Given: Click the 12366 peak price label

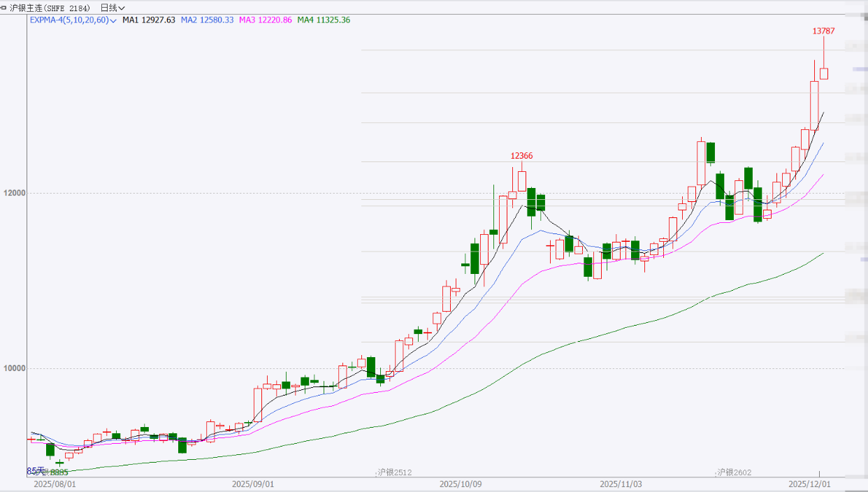Looking at the screenshot, I should pyautogui.click(x=521, y=156).
